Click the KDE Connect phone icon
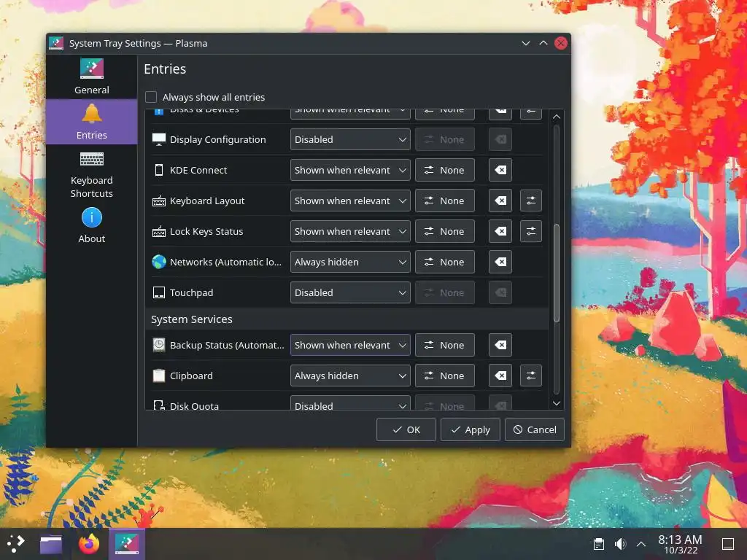Viewport: 747px width, 560px height. tap(158, 170)
